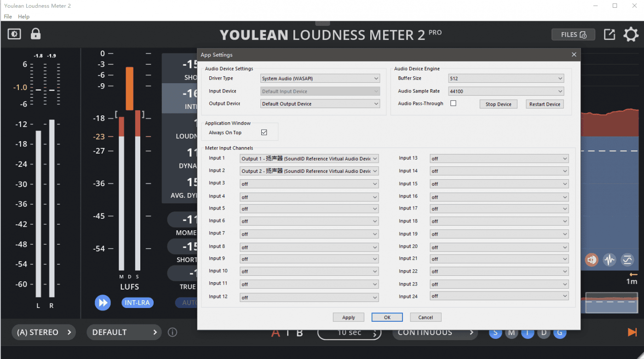The height and width of the screenshot is (359, 644).
Task: Open the Input 13 channel dropdown
Action: (499, 159)
